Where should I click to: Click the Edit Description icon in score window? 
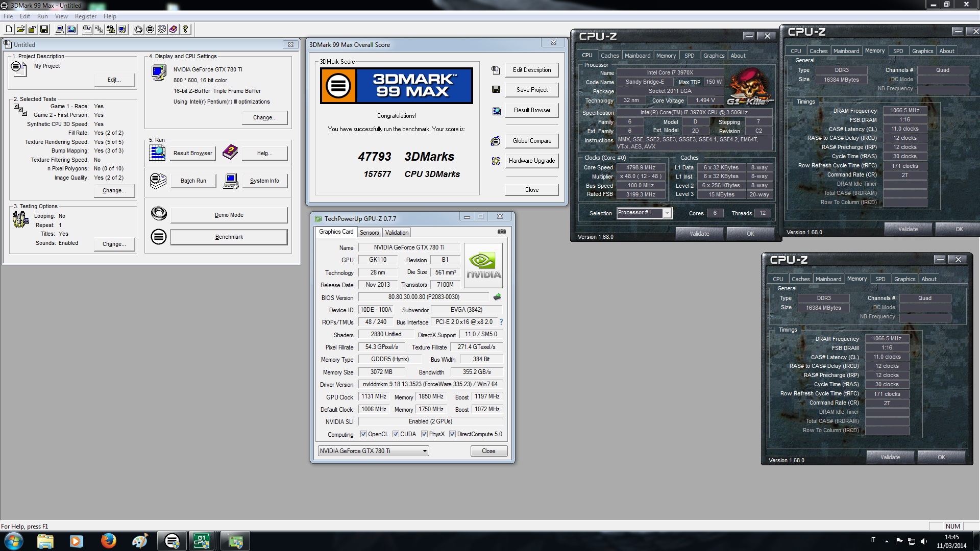(495, 70)
